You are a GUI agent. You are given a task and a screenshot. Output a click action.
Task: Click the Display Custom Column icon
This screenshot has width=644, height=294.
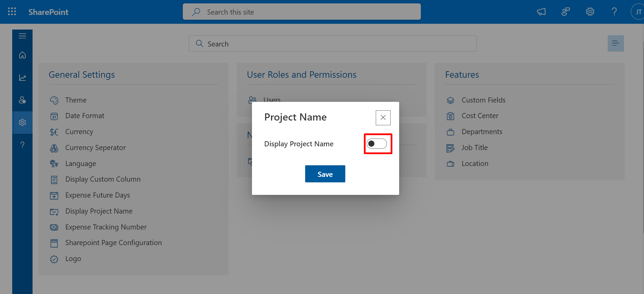coord(54,180)
